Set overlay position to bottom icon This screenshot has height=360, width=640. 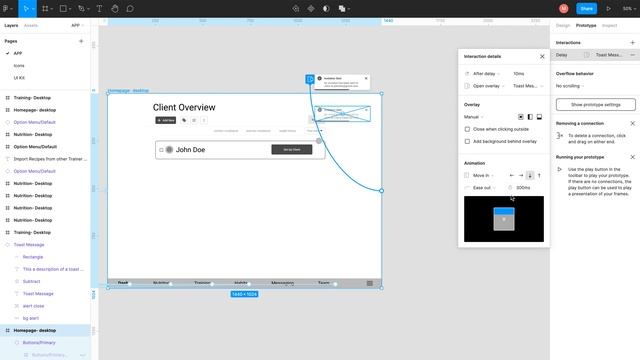[x=539, y=117]
